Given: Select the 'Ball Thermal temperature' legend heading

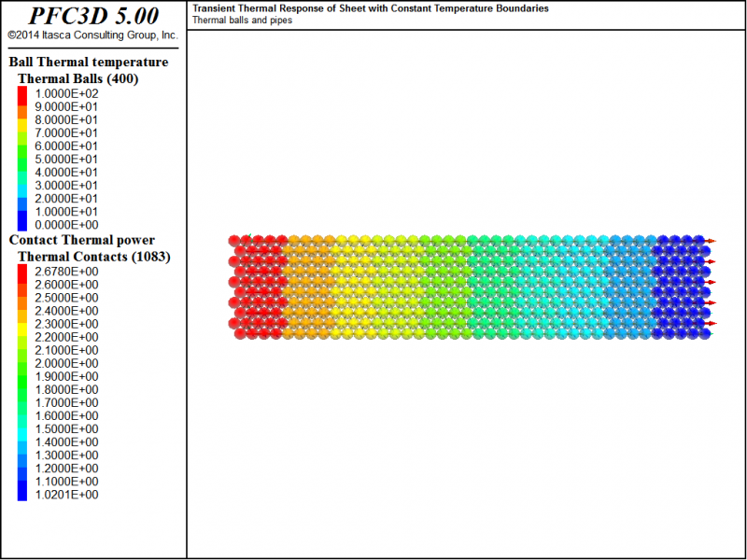Looking at the screenshot, I should pyautogui.click(x=89, y=62).
